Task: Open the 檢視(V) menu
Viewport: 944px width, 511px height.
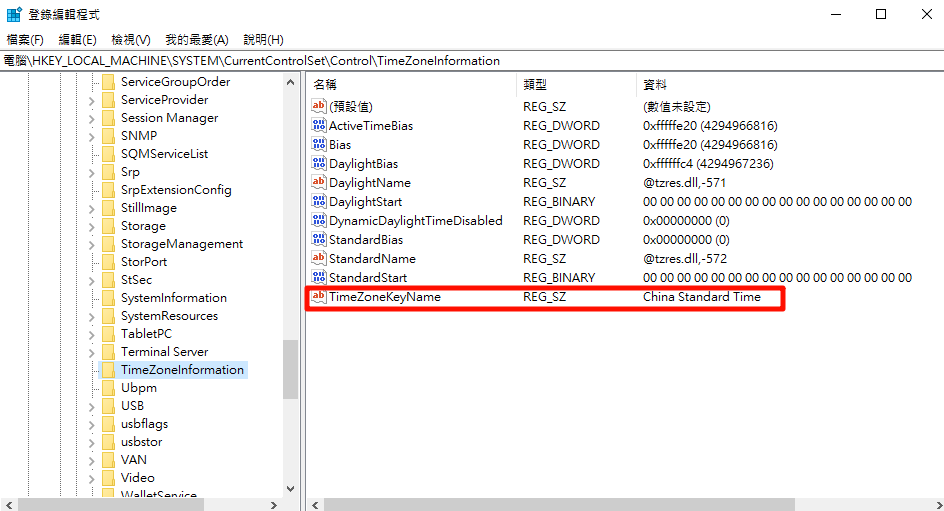Action: 130,40
